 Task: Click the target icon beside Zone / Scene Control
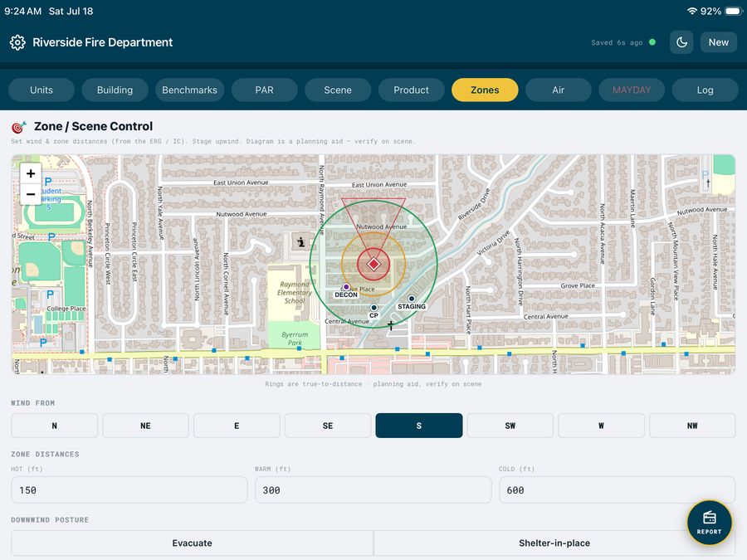[x=18, y=127]
